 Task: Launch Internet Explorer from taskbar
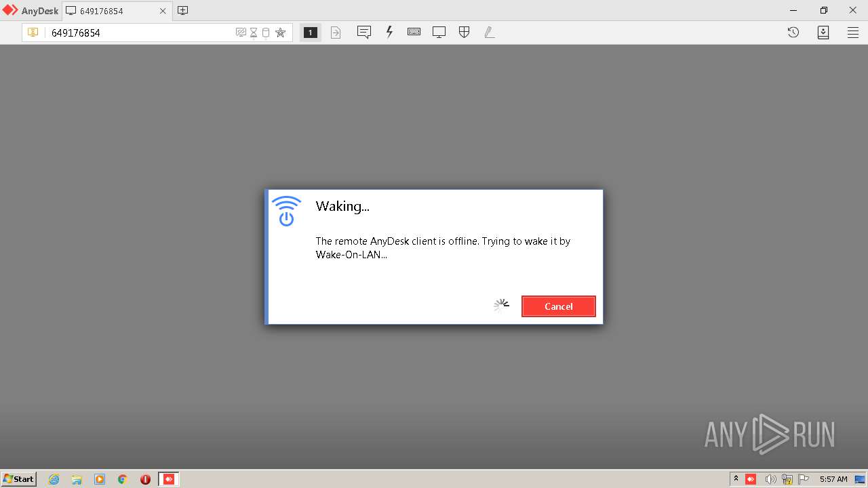tap(54, 479)
